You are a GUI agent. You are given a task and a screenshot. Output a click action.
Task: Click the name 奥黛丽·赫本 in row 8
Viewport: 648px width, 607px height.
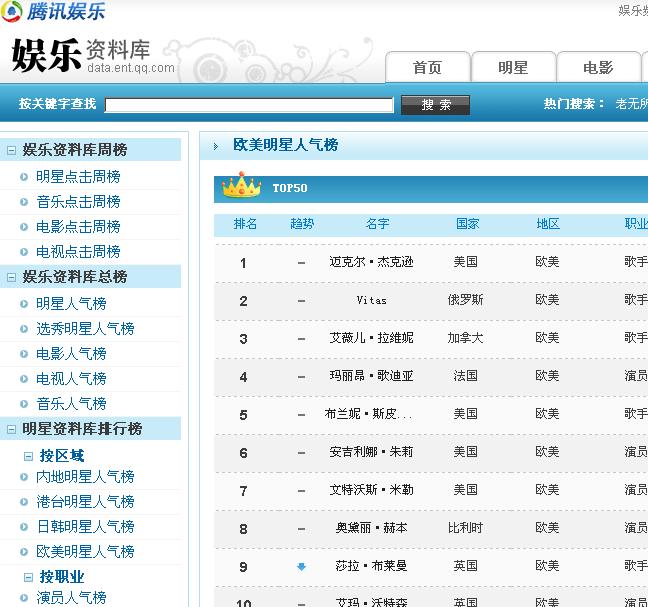point(371,528)
